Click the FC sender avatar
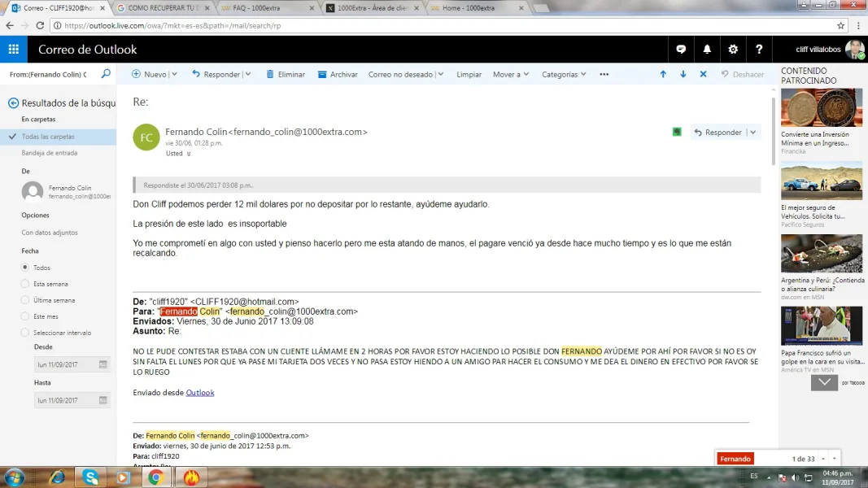This screenshot has height=488, width=868. click(x=146, y=137)
